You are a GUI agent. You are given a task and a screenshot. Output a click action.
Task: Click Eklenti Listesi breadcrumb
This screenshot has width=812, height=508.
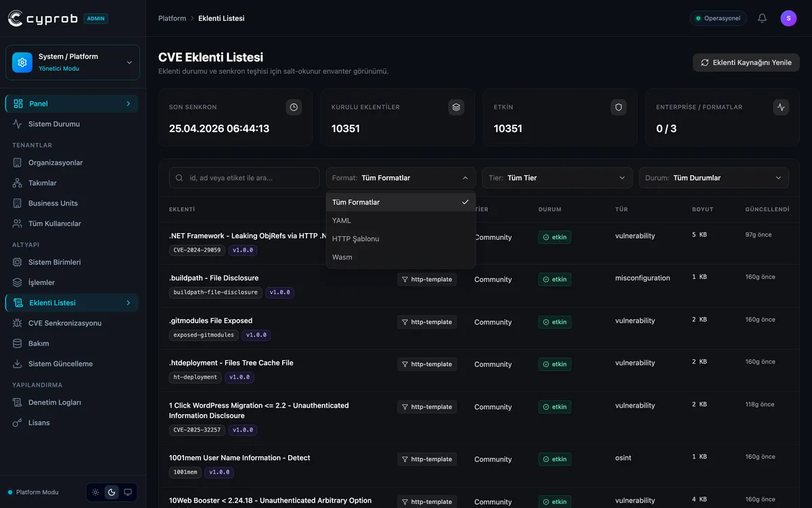pos(221,18)
